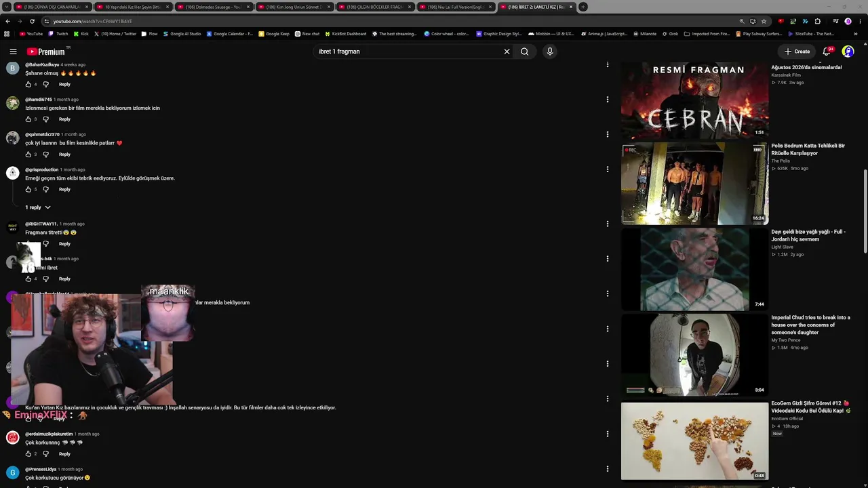The image size is (868, 488).
Task: Open the Polis Bodrum Katta video thumbnail
Action: 695,183
